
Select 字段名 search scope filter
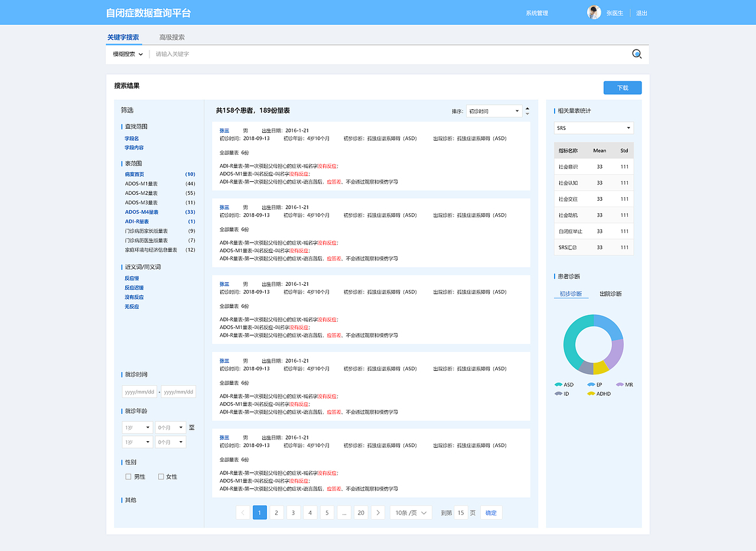[132, 138]
